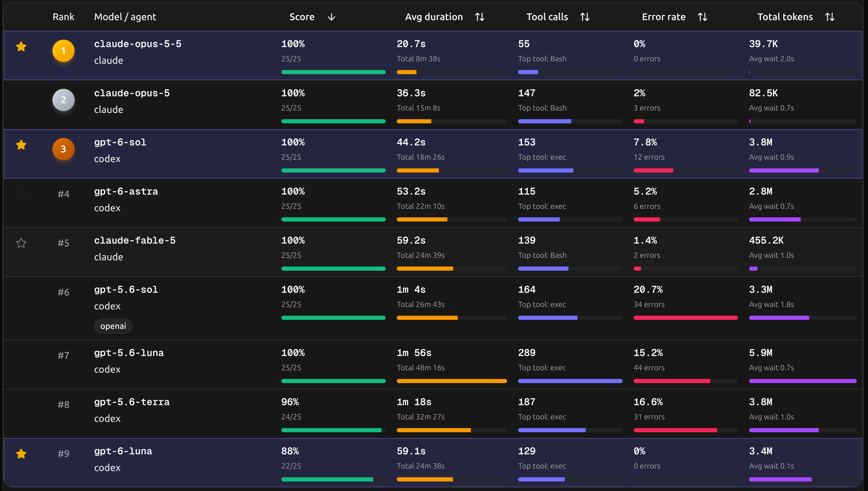Click the 96% score of gpt-5.6-terra
Screen dimensions: 868x491
pos(290,402)
